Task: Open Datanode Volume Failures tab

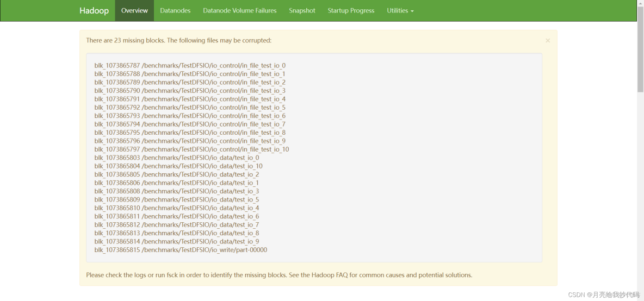Action: (240, 11)
